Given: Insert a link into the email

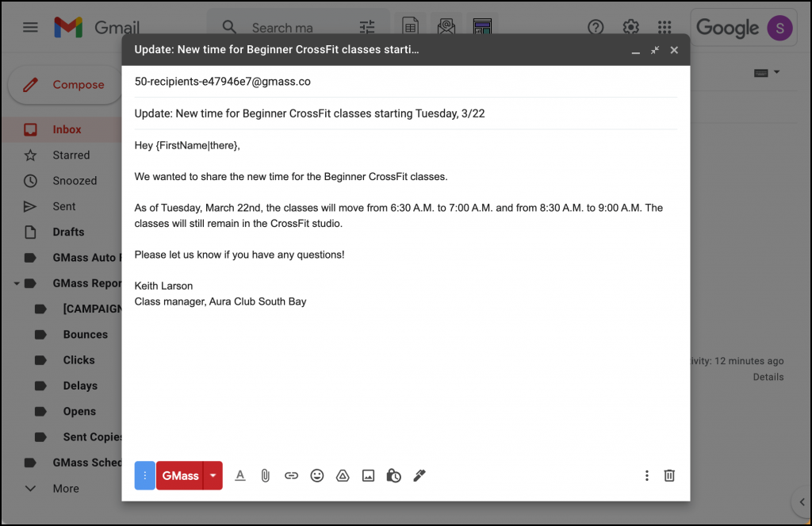Looking at the screenshot, I should point(291,475).
